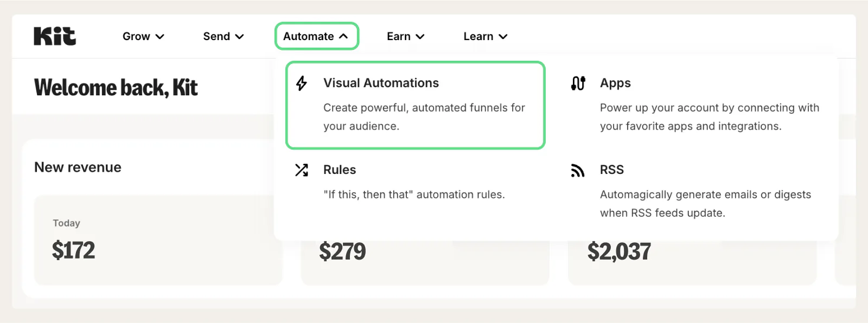Choose the Rules heading in the menu

tap(340, 170)
